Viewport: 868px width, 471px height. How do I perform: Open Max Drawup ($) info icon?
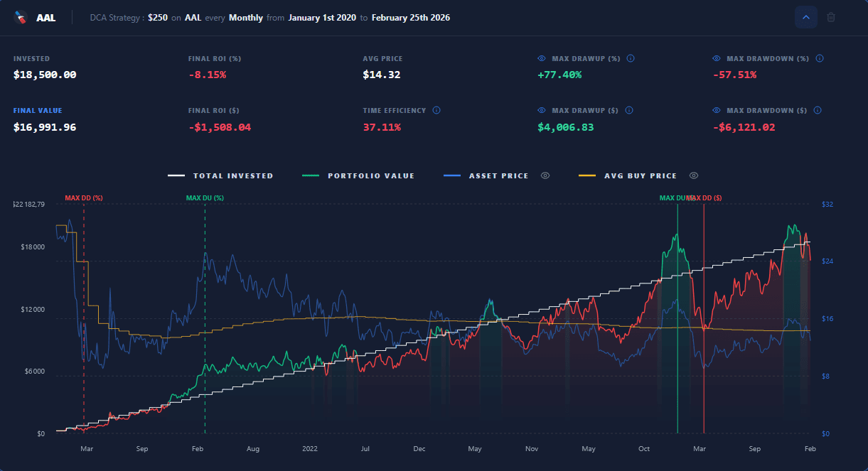point(630,111)
